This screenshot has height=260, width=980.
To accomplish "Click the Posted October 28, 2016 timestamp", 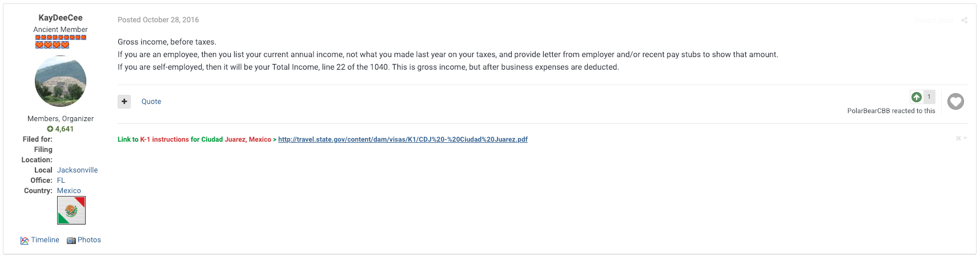I will pyautogui.click(x=158, y=20).
